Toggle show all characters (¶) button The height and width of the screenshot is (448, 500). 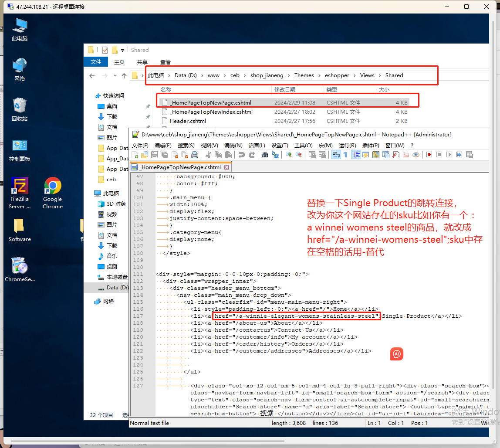click(346, 155)
